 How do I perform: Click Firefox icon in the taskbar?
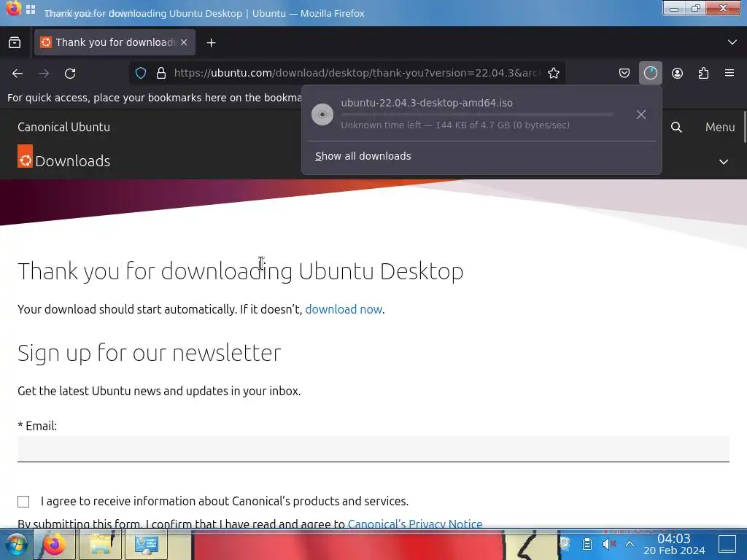point(54,544)
